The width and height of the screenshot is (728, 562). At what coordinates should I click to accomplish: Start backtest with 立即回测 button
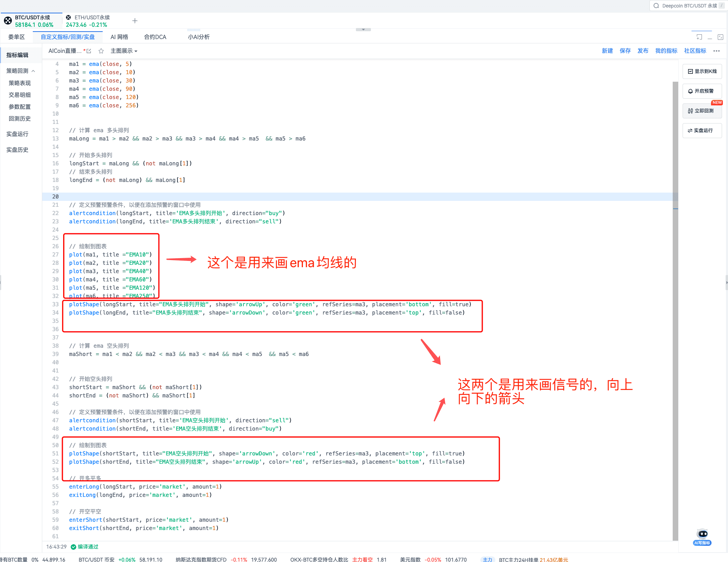point(702,111)
